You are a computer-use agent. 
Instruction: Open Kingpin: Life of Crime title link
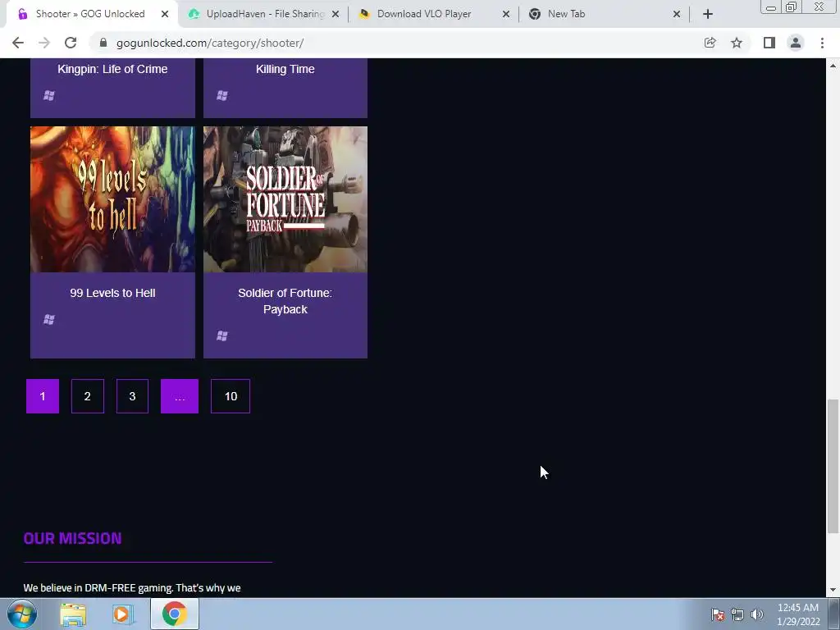pos(112,69)
